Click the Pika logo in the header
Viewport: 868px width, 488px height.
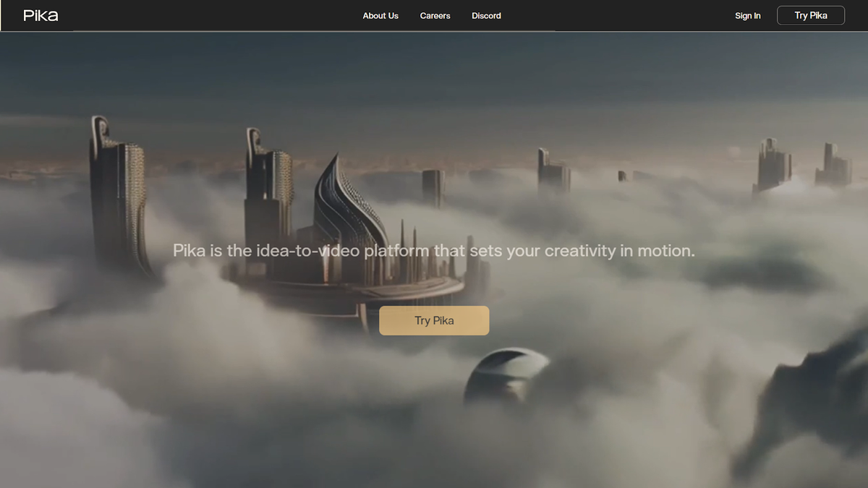(41, 15)
